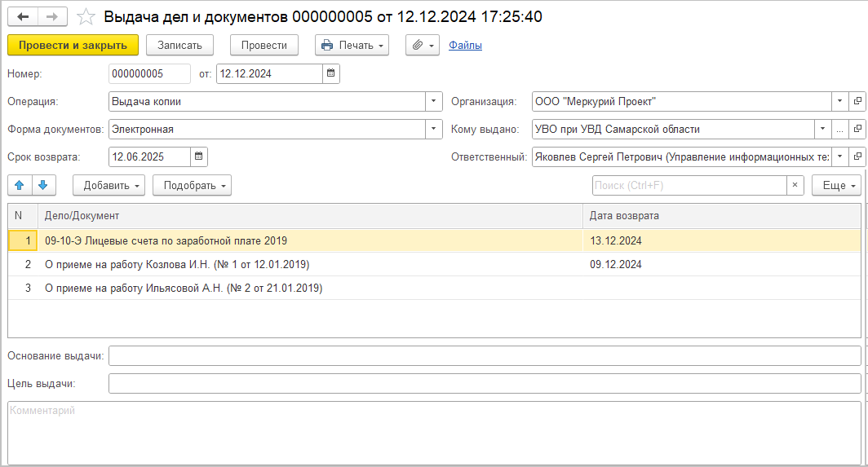Go forward with the right arrow button
The width and height of the screenshot is (868, 467).
click(x=52, y=16)
